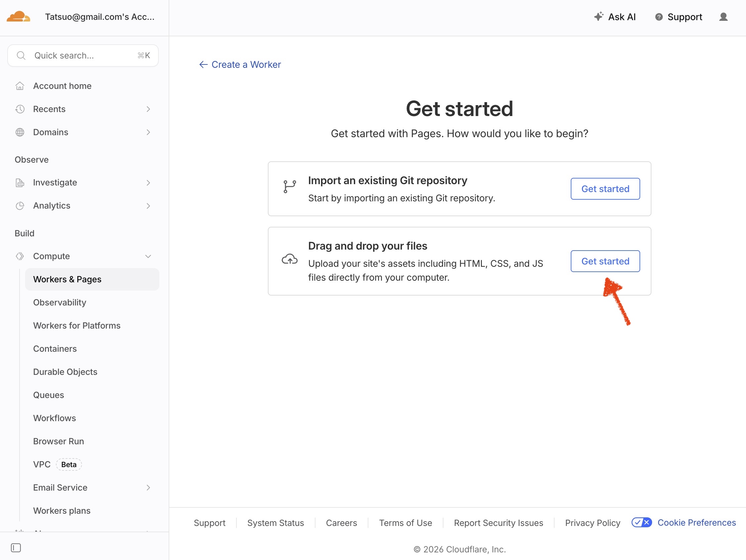Expand the Domains chevron
Image resolution: width=746 pixels, height=560 pixels.
(x=148, y=132)
